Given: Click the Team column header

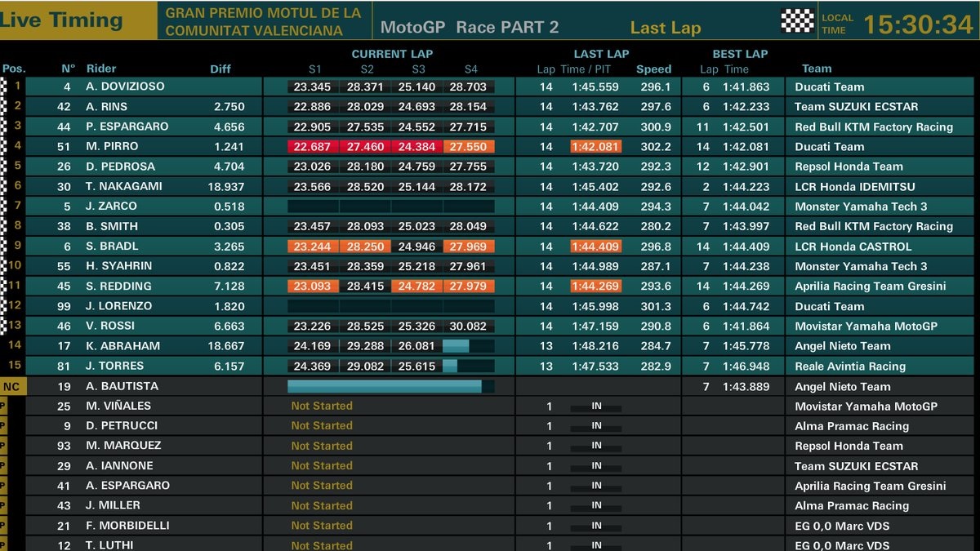Looking at the screenshot, I should (816, 69).
